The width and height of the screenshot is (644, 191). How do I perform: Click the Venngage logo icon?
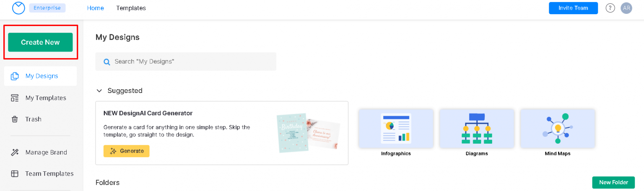point(18,8)
